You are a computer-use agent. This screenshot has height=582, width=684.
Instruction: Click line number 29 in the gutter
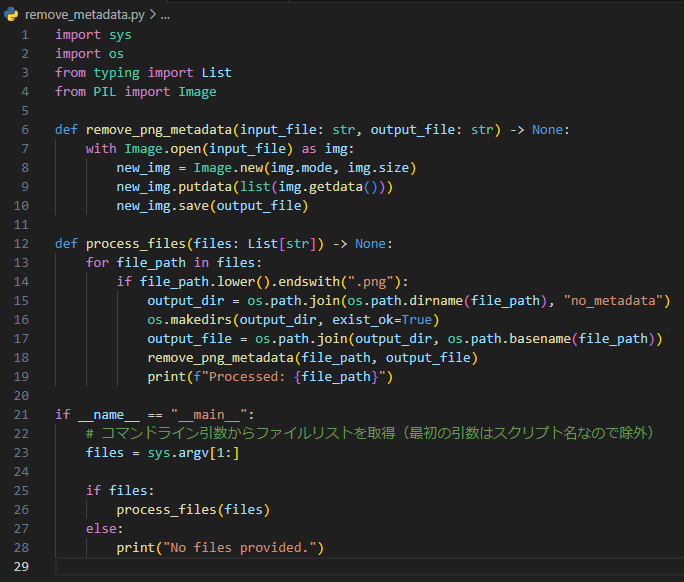[x=21, y=566]
